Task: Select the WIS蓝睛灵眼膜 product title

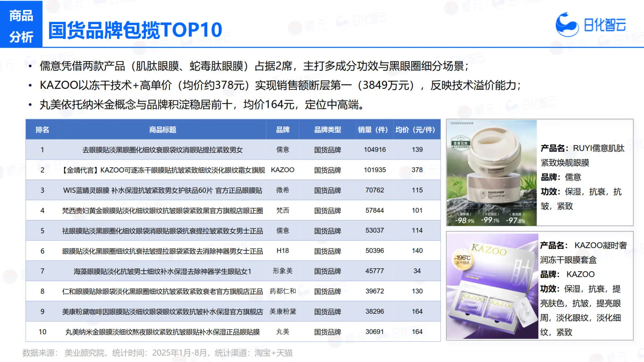Action: click(x=163, y=190)
